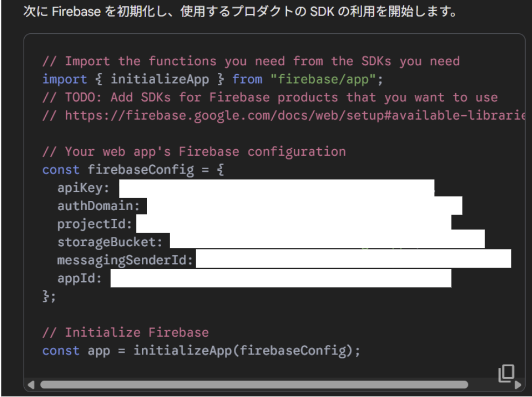532x397 pixels.
Task: Click the "const firebaseConfig" declaration
Action: pos(118,170)
